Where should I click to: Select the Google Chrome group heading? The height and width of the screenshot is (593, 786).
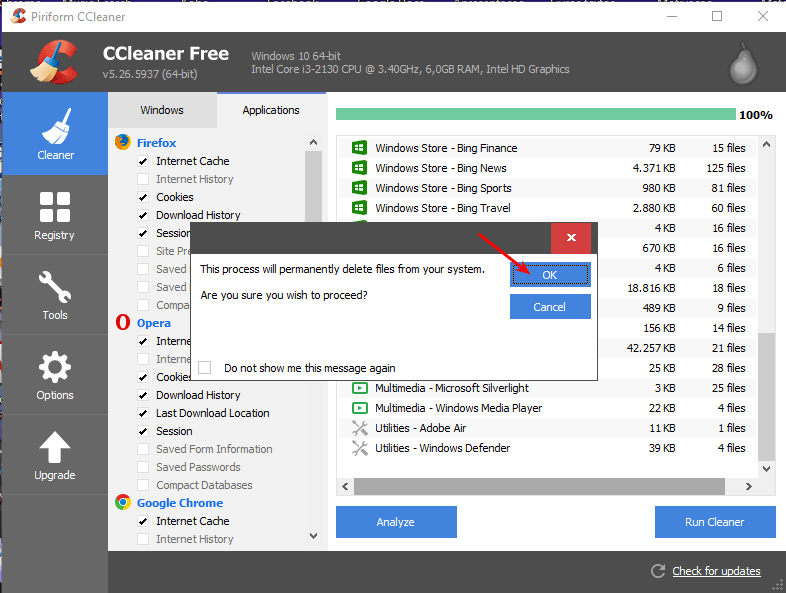180,503
